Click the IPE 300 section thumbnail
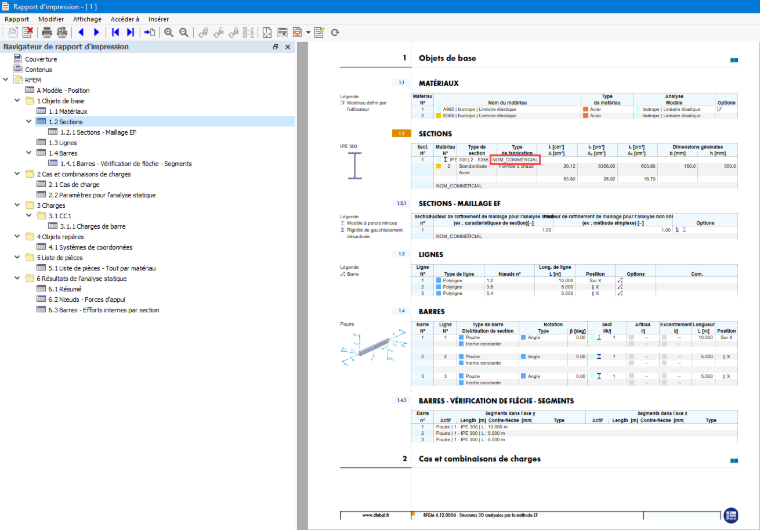760x530 pixels. coord(355,166)
